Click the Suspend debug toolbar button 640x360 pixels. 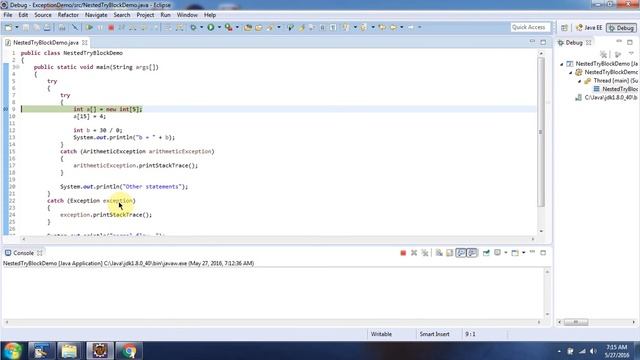(100, 27)
